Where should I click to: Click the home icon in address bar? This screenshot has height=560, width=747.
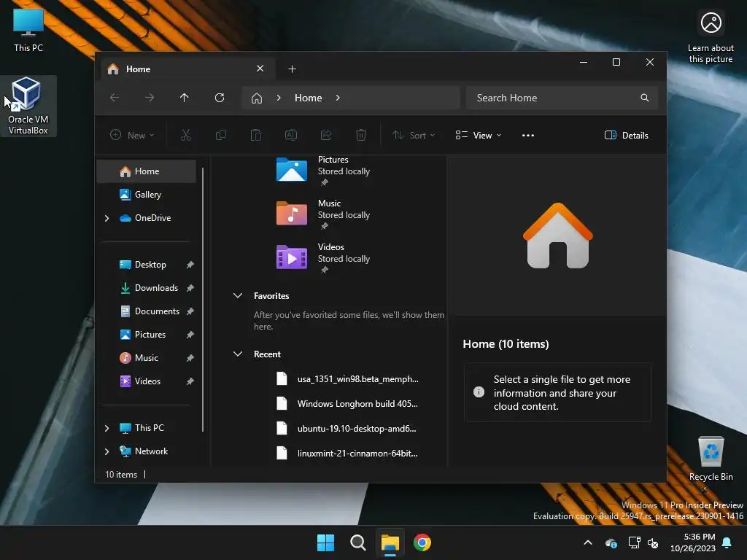coord(257,98)
